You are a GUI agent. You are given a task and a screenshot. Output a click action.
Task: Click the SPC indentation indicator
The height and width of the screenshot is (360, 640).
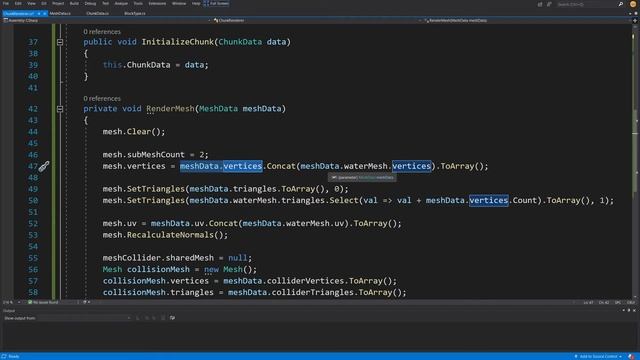(x=618, y=302)
